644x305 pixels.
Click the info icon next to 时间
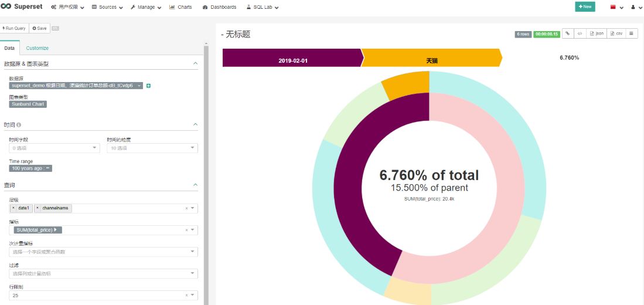coord(19,124)
